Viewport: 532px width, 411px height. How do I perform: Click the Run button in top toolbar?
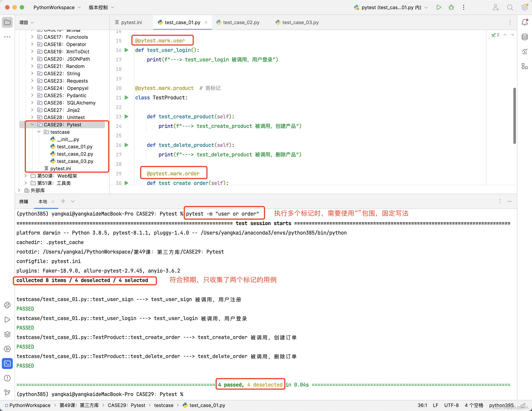pyautogui.click(x=439, y=7)
